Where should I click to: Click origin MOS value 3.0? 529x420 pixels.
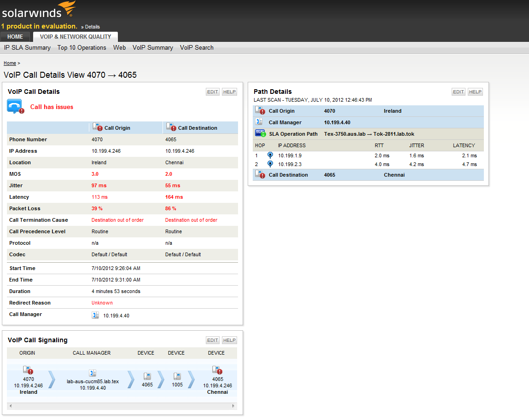click(x=95, y=174)
